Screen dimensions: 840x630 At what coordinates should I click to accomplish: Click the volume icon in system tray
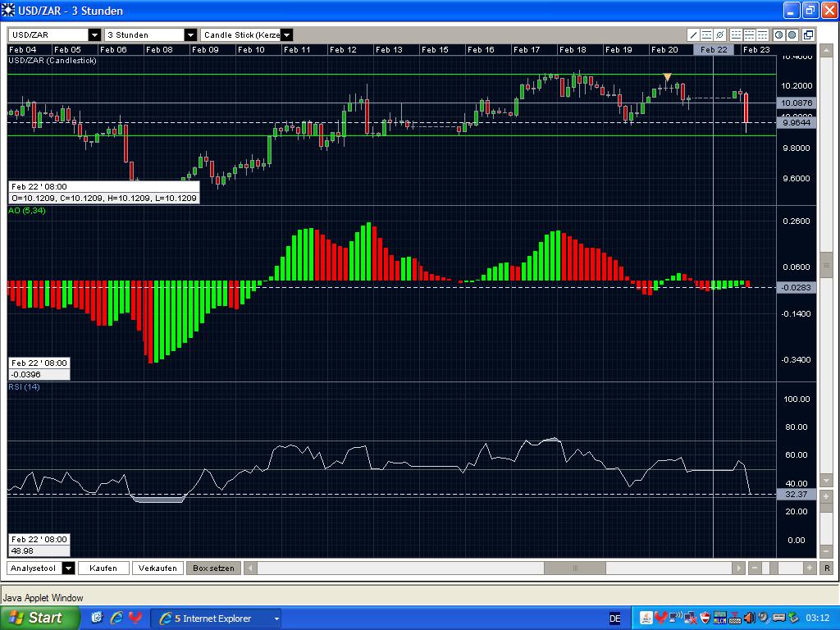point(749,618)
